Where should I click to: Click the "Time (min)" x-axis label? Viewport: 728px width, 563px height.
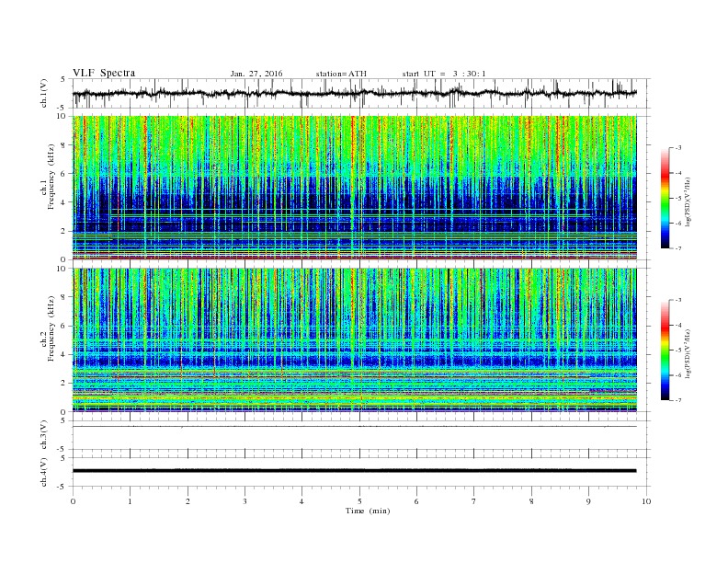tap(368, 511)
